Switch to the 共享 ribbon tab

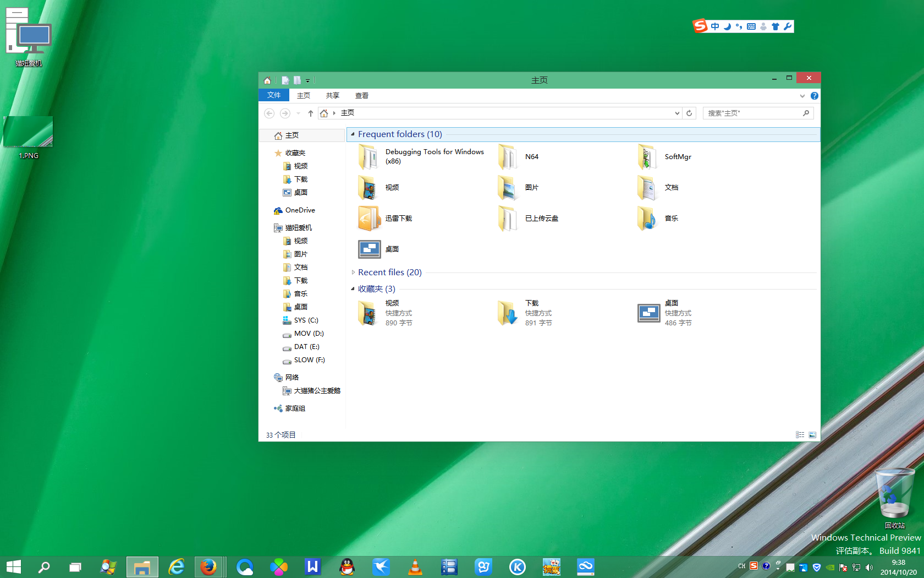point(333,96)
